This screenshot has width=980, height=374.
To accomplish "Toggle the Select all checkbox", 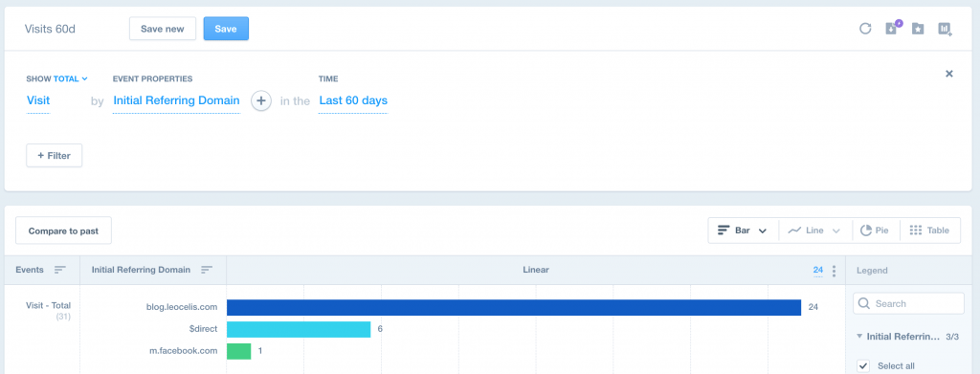I will 863,366.
